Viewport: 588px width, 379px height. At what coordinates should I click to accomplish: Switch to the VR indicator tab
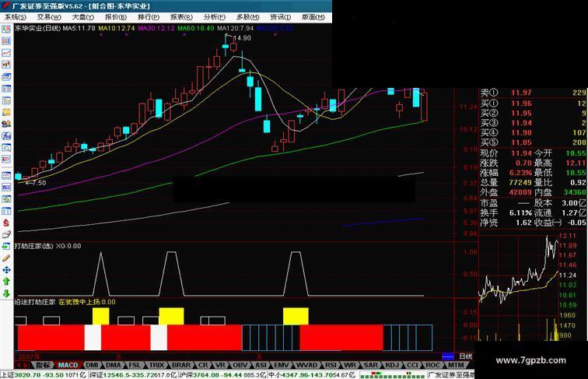pyautogui.click(x=220, y=365)
